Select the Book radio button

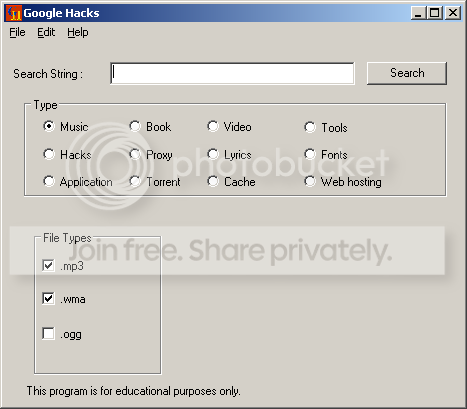[135, 127]
